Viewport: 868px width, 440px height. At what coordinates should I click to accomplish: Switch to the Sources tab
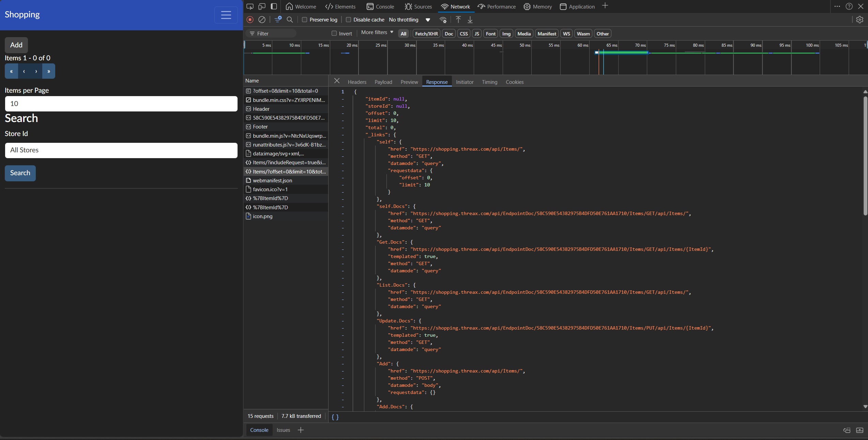[x=418, y=6]
